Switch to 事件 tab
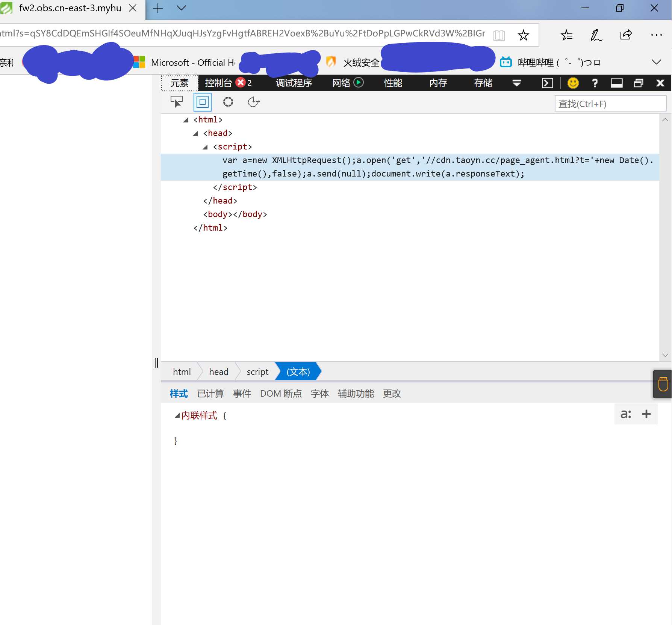Image resolution: width=672 pixels, height=625 pixels. [x=242, y=394]
